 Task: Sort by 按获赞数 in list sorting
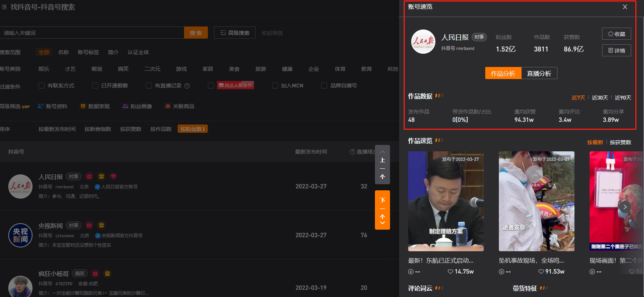coord(131,129)
